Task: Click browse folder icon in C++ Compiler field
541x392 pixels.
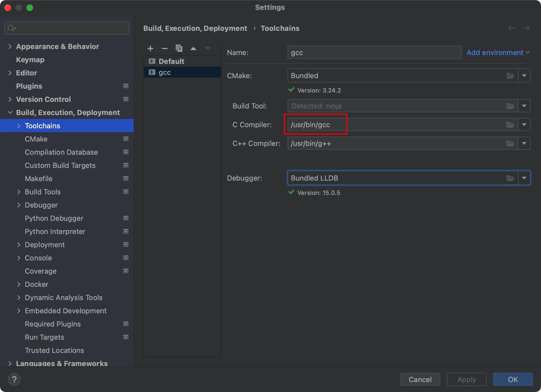Action: (510, 143)
